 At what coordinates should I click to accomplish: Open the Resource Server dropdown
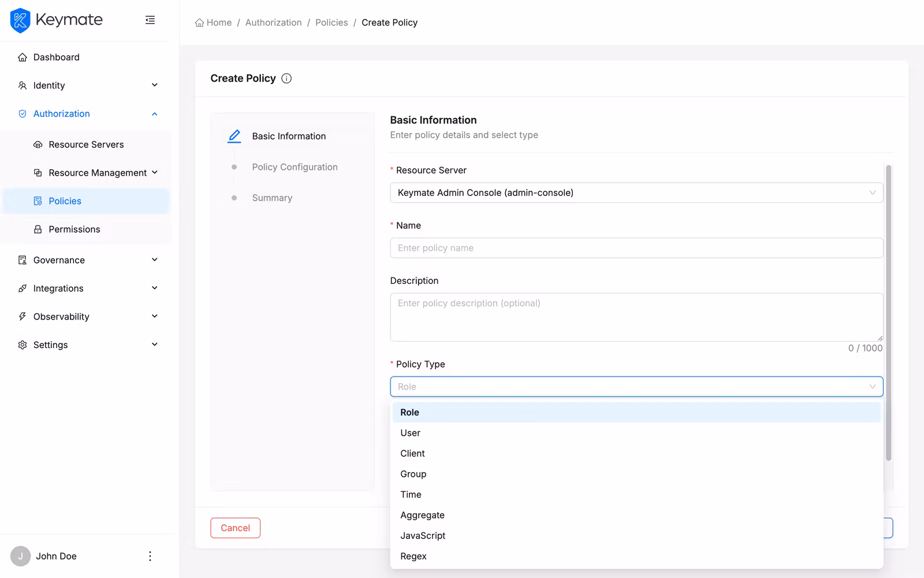(x=636, y=192)
